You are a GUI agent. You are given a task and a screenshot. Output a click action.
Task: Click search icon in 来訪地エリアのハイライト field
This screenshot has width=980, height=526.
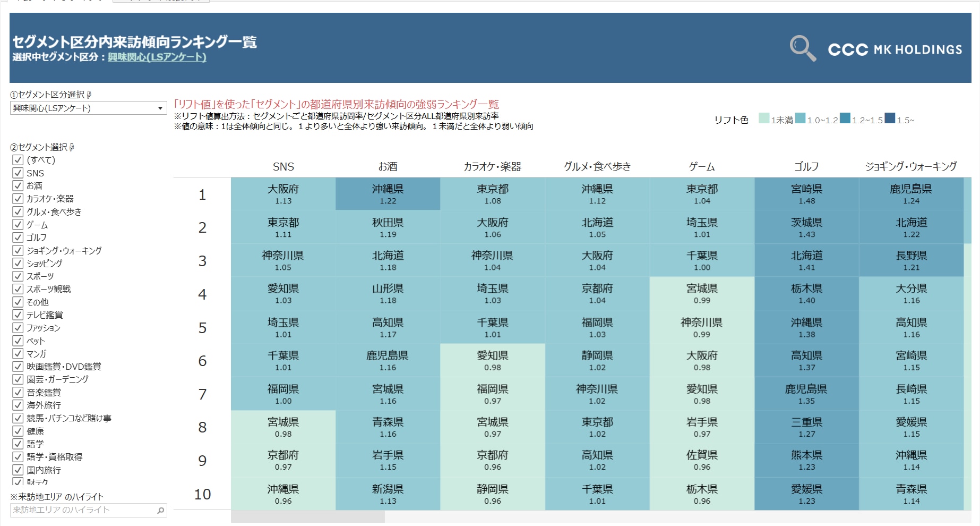click(160, 510)
